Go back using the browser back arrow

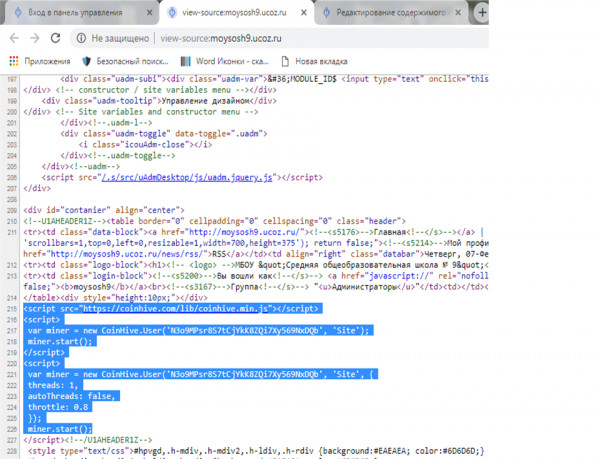tap(14, 38)
